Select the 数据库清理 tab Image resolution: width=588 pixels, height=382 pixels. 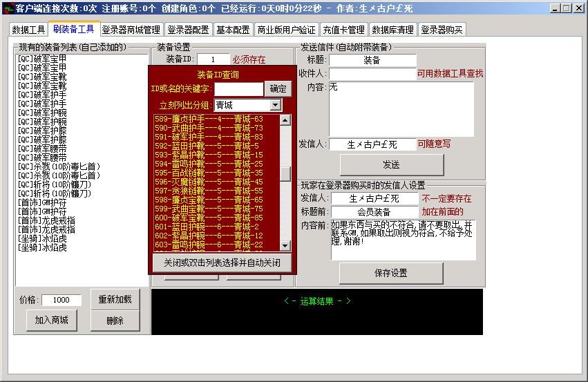tap(392, 30)
